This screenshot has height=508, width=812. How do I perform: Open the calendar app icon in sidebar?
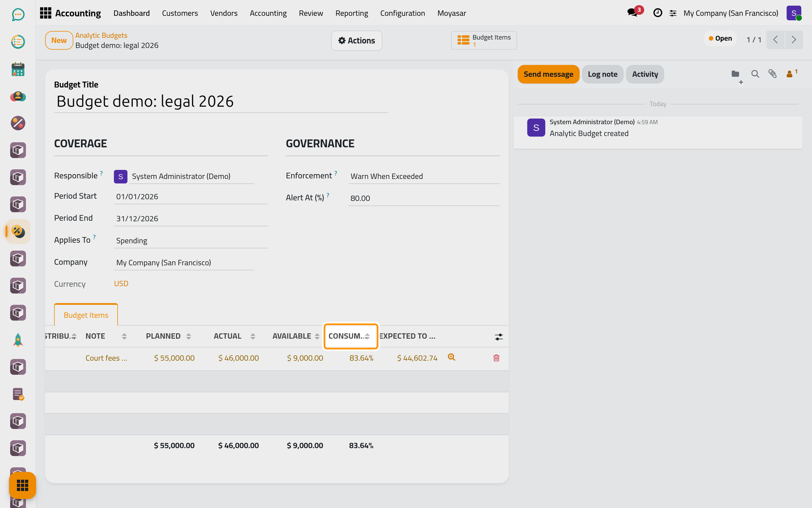pos(18,69)
